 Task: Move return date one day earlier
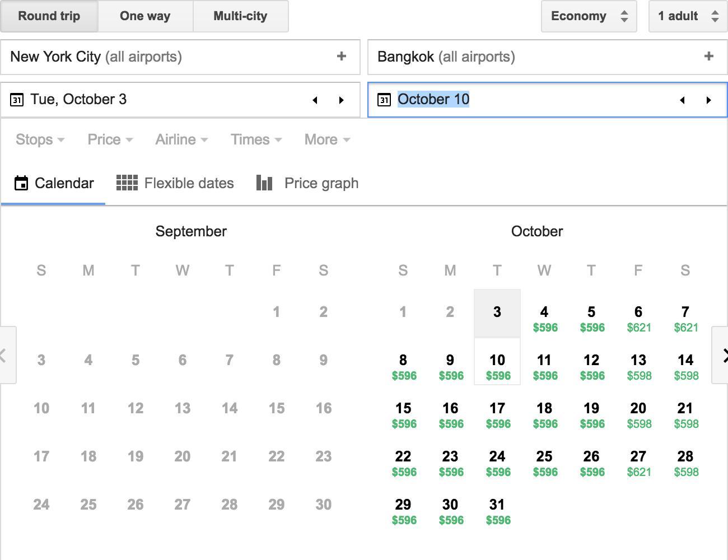(x=682, y=100)
